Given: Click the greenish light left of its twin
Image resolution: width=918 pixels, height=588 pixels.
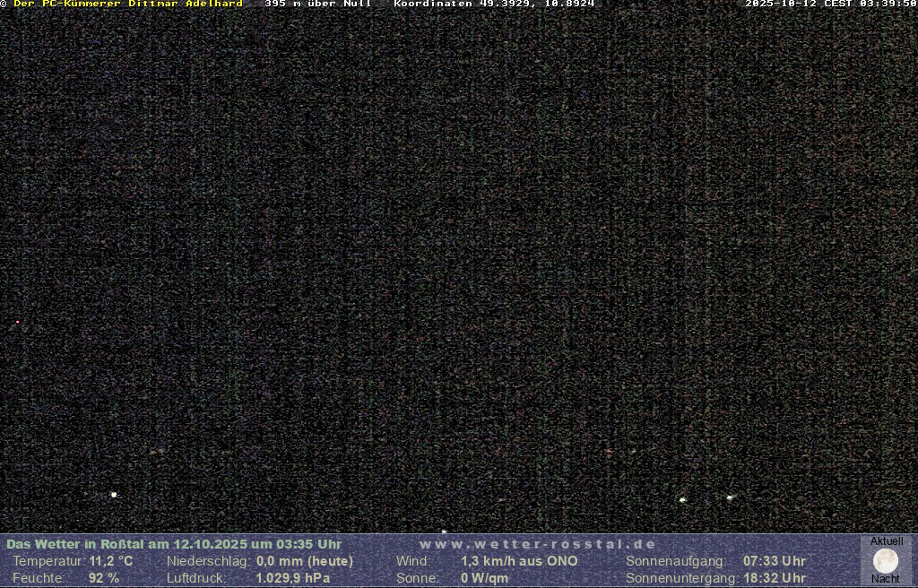Looking at the screenshot, I should pos(683,499).
